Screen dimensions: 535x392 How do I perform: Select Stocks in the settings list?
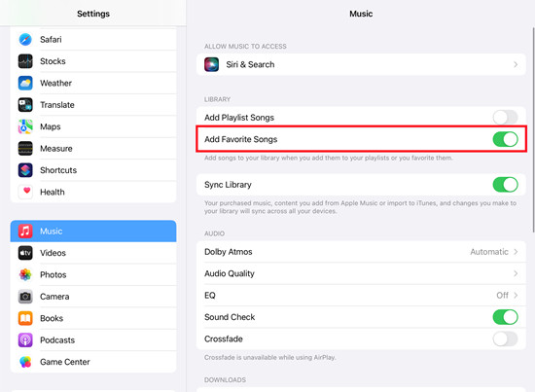93,61
